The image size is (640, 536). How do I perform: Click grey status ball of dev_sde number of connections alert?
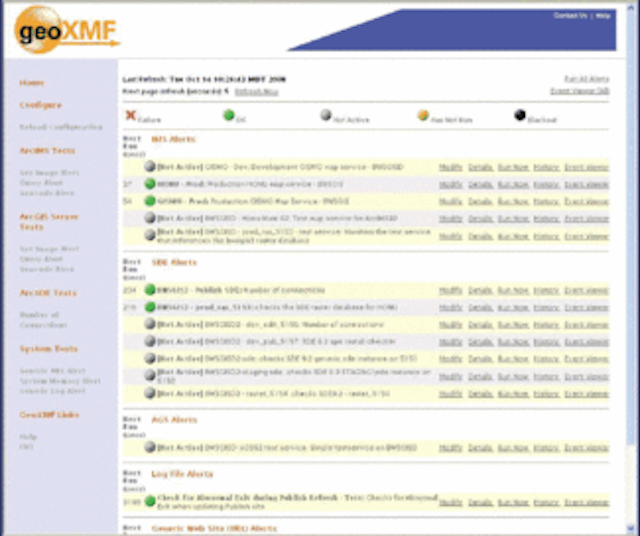[150, 324]
